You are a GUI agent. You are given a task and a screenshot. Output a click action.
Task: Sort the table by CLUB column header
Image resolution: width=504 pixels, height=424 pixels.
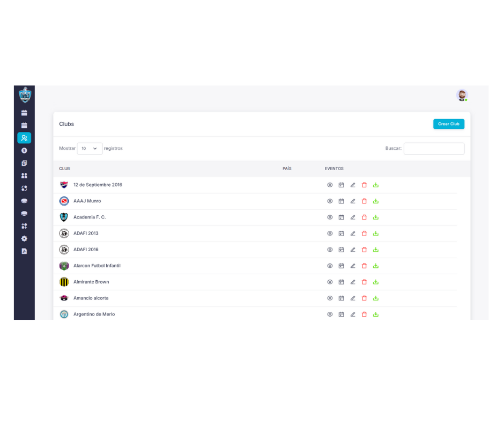coord(64,169)
